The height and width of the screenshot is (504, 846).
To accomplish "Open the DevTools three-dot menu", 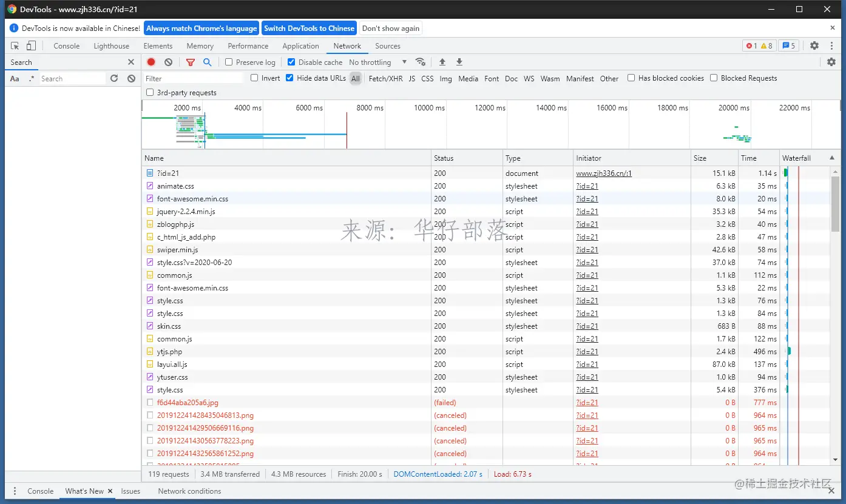I will 831,45.
